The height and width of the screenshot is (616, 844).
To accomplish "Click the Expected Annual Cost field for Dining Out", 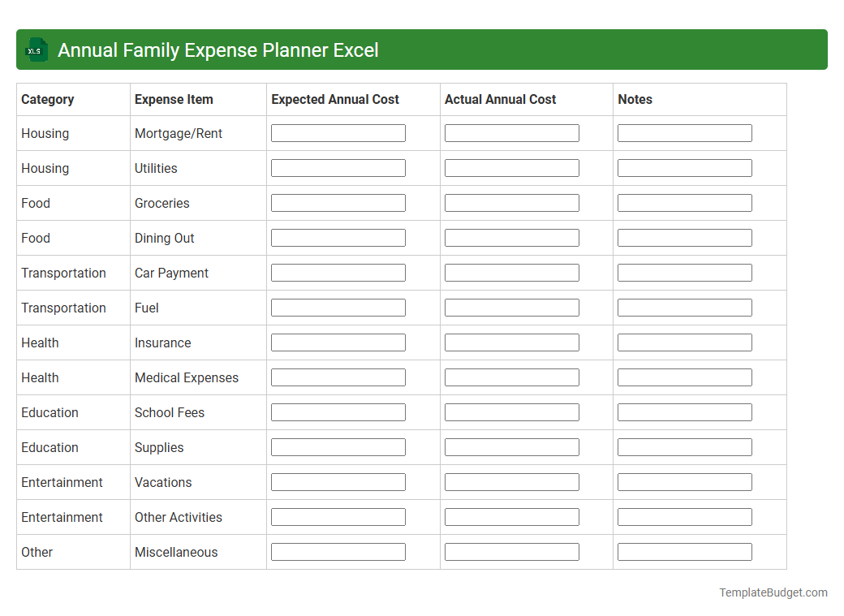I will pyautogui.click(x=338, y=237).
